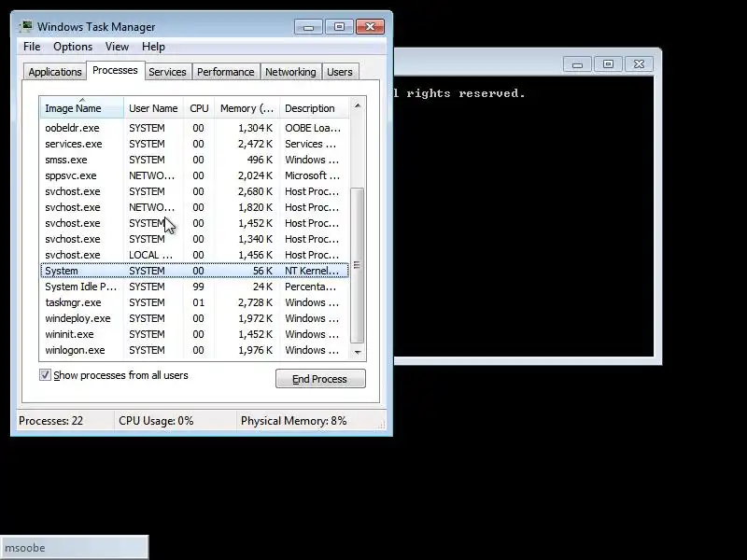Open the File menu
The width and height of the screenshot is (747, 560).
(x=32, y=47)
